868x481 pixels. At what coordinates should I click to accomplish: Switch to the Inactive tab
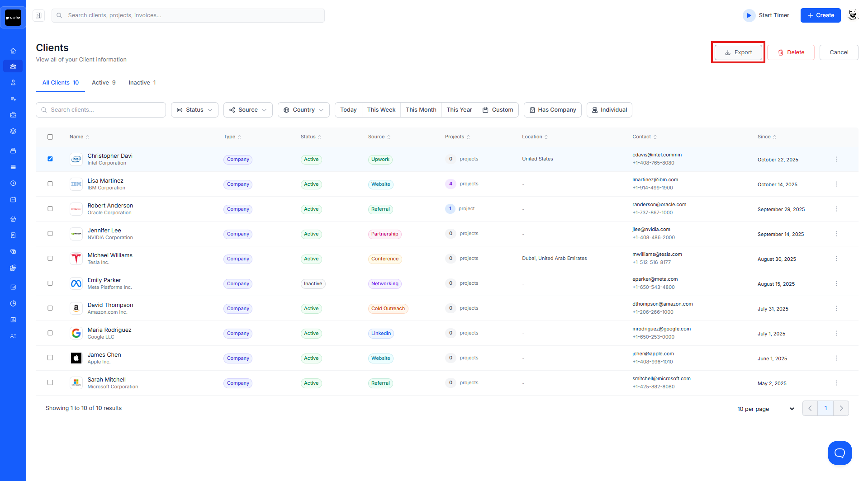142,83
